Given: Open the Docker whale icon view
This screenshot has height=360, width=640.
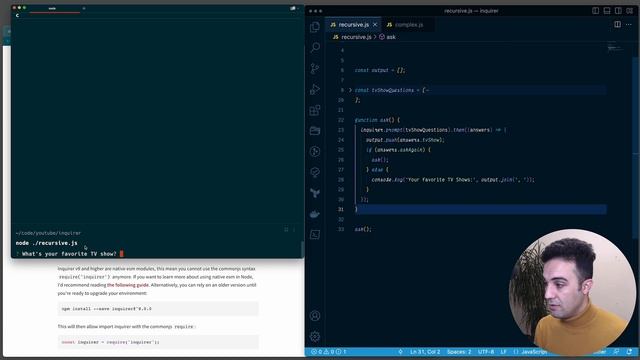Looking at the screenshot, I should pyautogui.click(x=315, y=214).
